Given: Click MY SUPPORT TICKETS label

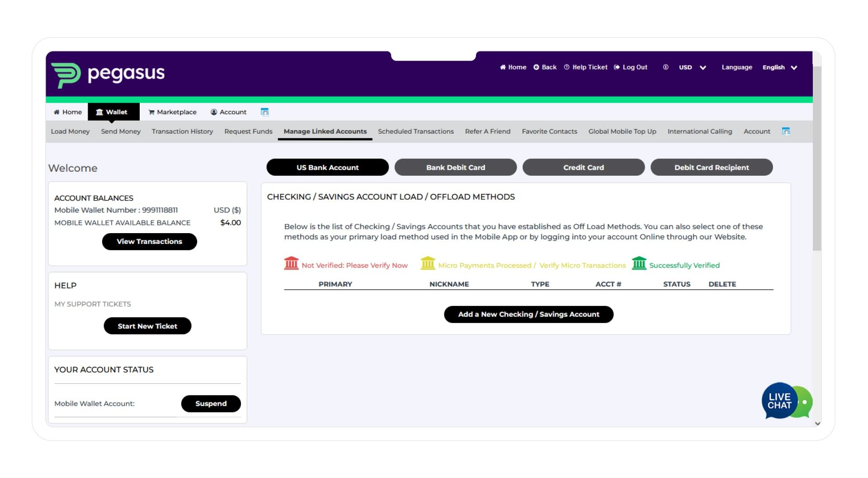Looking at the screenshot, I should click(93, 304).
